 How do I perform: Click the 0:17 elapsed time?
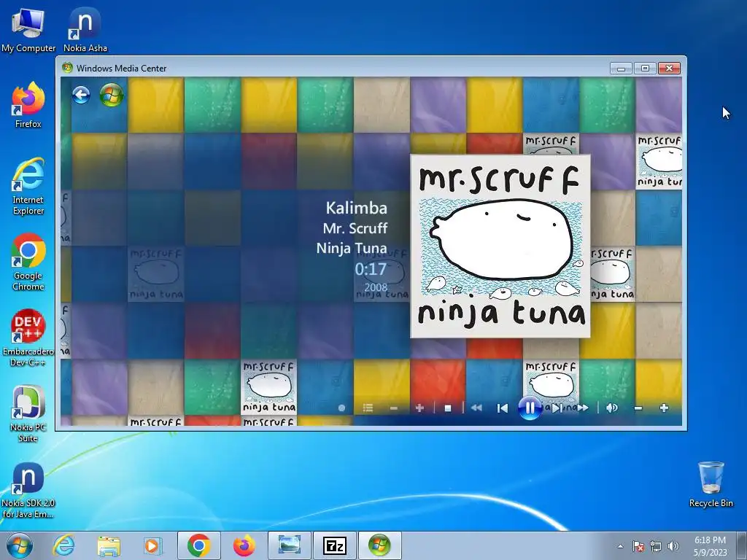pyautogui.click(x=371, y=269)
